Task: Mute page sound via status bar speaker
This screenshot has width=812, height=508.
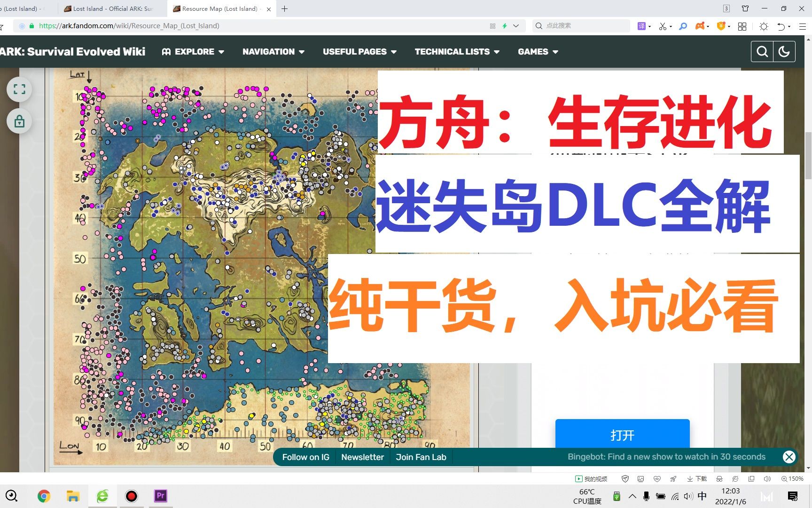Action: coord(767,479)
